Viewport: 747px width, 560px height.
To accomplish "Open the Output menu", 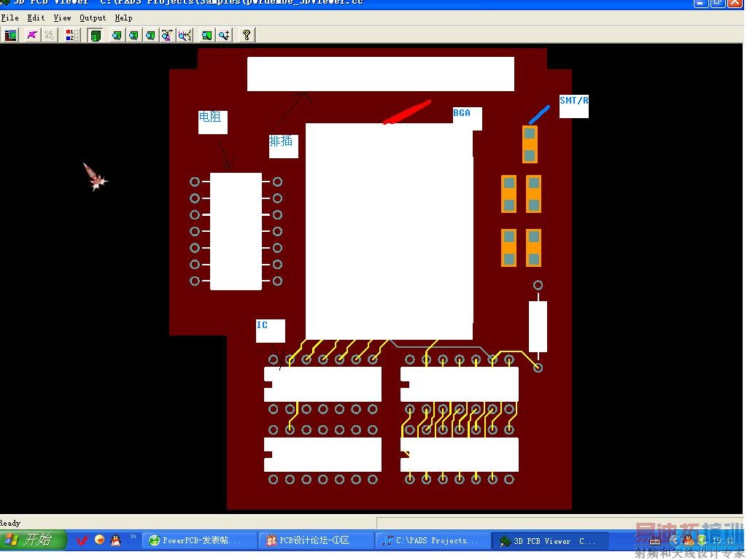I will tap(93, 17).
